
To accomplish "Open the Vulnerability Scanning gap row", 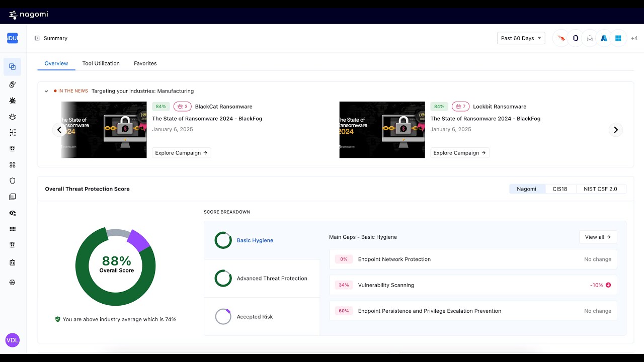I will (x=473, y=285).
